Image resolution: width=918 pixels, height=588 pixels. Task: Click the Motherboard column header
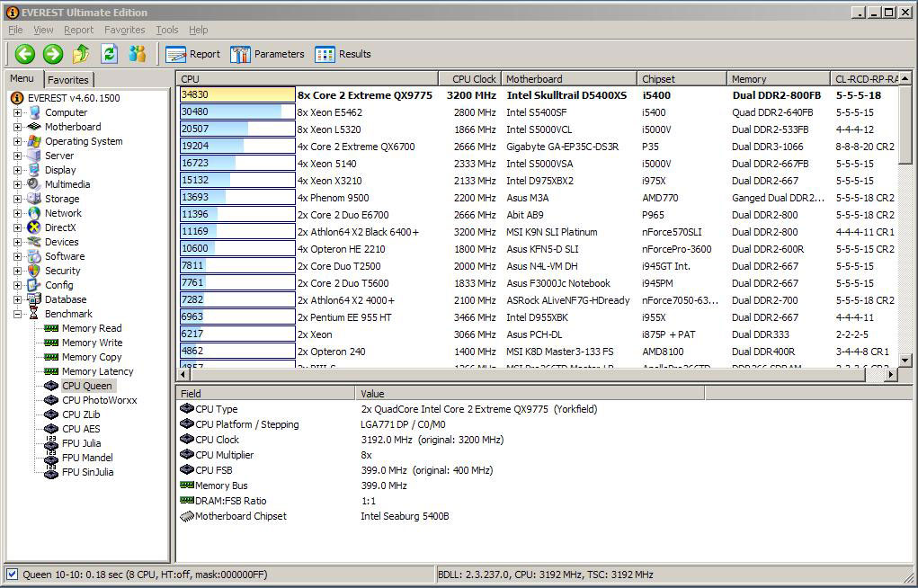tap(569, 79)
